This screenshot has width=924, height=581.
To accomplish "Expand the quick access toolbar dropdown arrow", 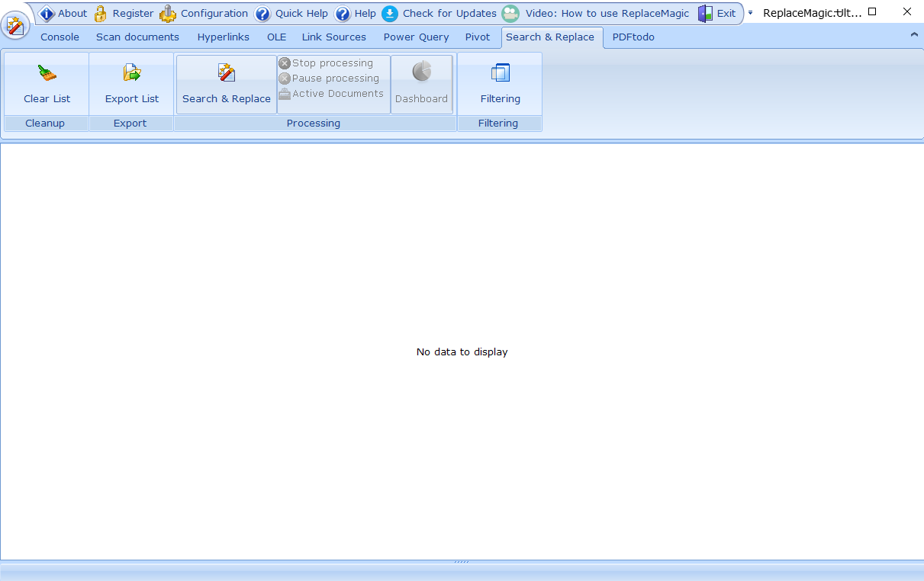I will coord(750,13).
